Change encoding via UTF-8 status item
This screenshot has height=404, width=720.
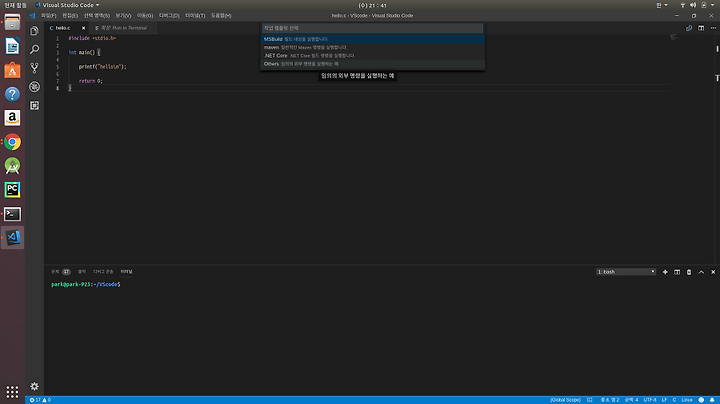point(650,400)
